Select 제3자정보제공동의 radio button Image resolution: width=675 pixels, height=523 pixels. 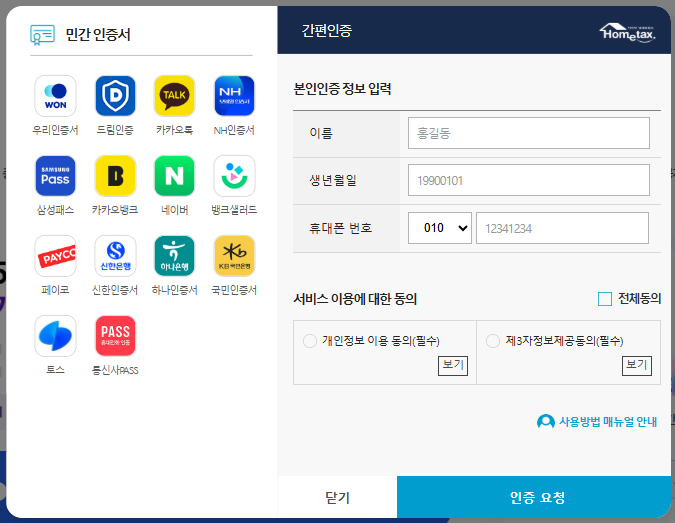pyautogui.click(x=492, y=341)
